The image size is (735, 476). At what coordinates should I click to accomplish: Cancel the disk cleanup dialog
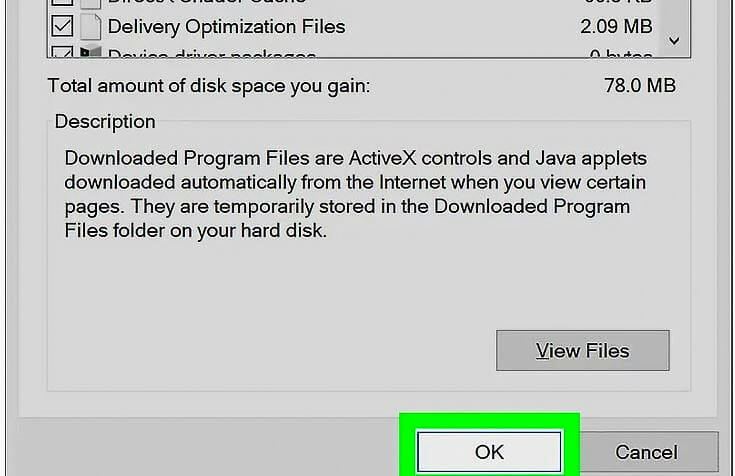pyautogui.click(x=646, y=452)
